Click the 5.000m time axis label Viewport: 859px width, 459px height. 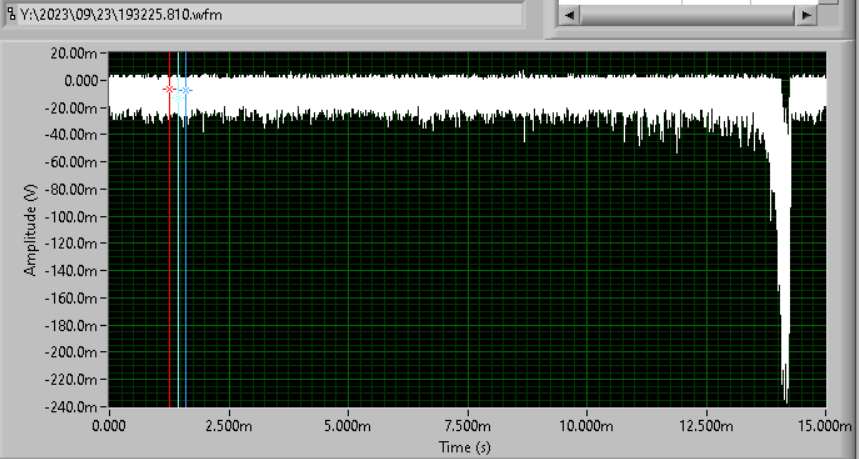tap(348, 426)
